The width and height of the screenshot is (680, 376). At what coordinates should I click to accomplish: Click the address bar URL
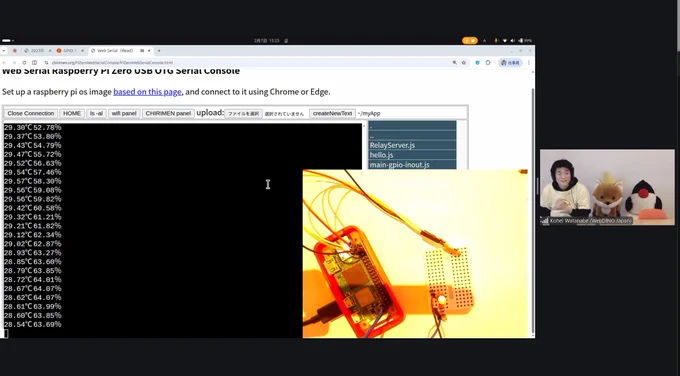point(112,62)
